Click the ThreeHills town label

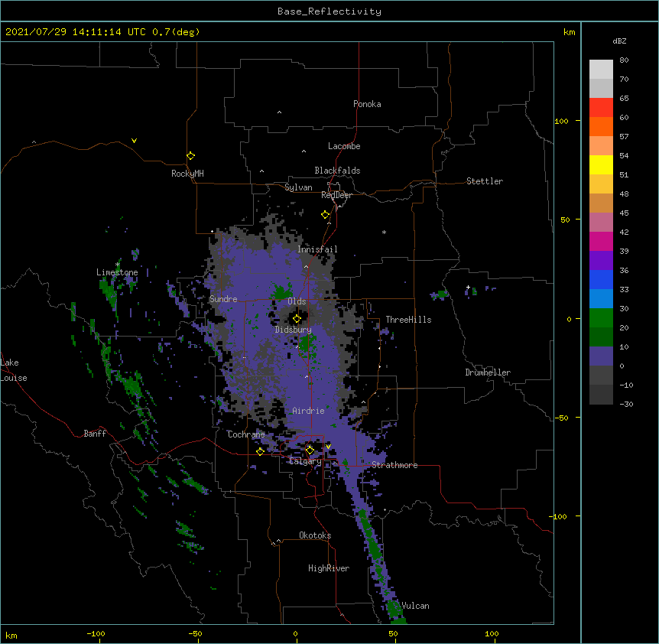click(408, 320)
